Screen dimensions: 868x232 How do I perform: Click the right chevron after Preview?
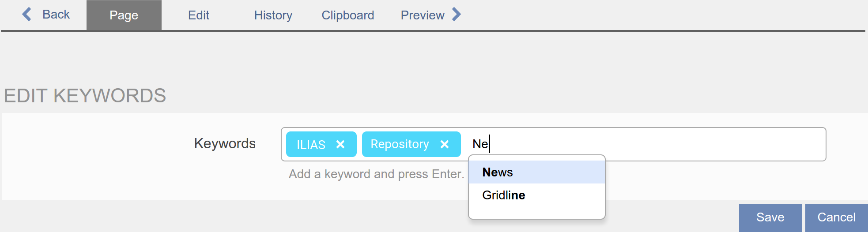click(x=457, y=15)
